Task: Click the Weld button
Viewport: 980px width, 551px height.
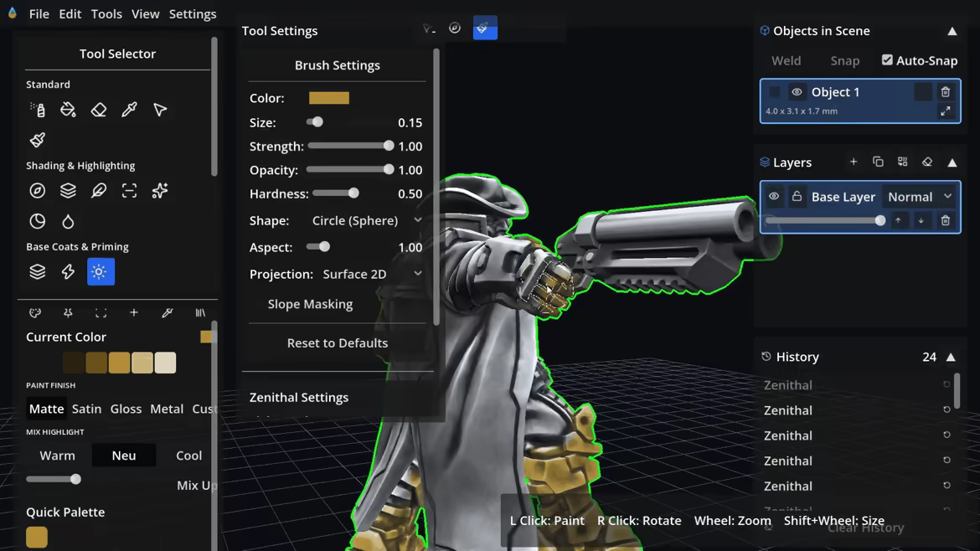Action: click(787, 60)
